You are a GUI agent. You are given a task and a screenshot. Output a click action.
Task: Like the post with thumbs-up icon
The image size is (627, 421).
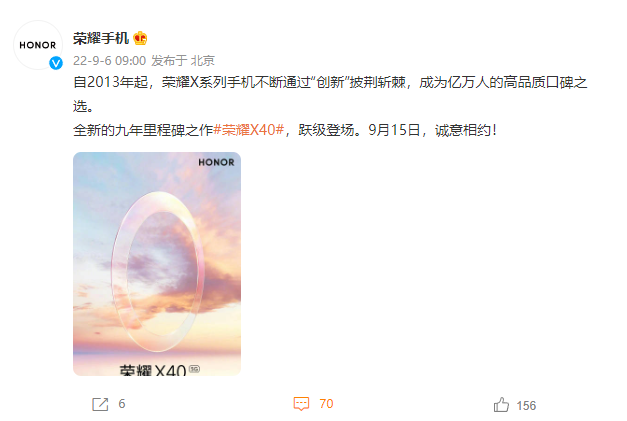501,405
